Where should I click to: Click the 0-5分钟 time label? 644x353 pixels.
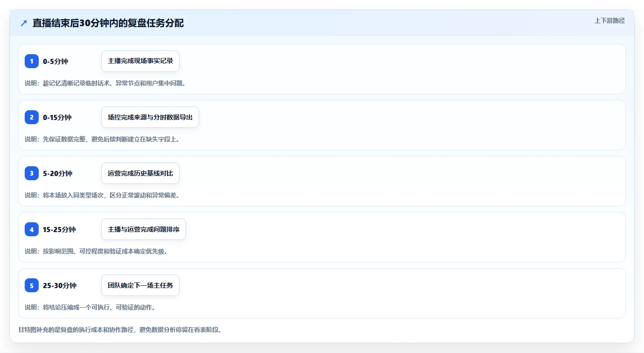click(x=55, y=61)
